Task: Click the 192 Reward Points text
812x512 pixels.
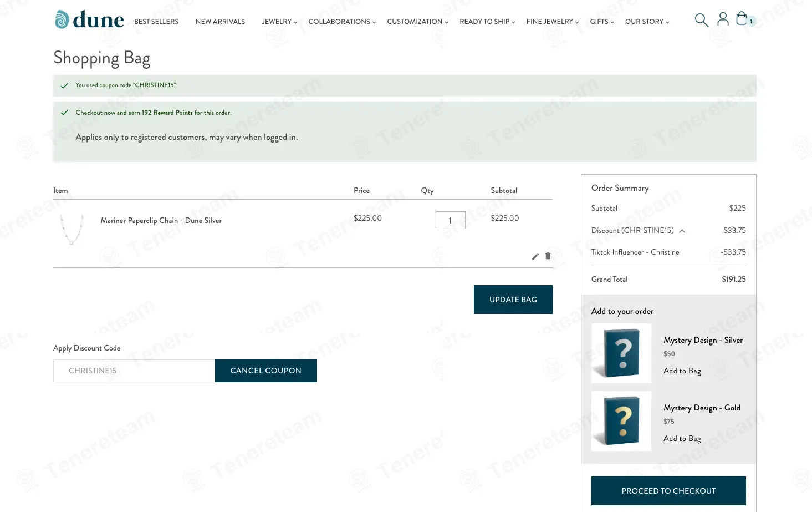Action: pos(167,113)
